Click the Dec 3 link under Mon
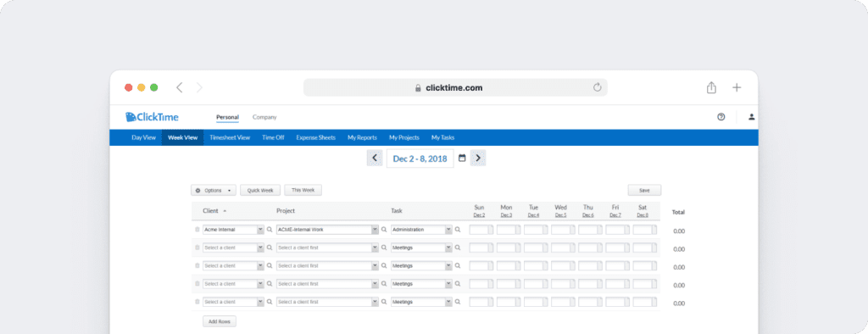 coord(507,215)
